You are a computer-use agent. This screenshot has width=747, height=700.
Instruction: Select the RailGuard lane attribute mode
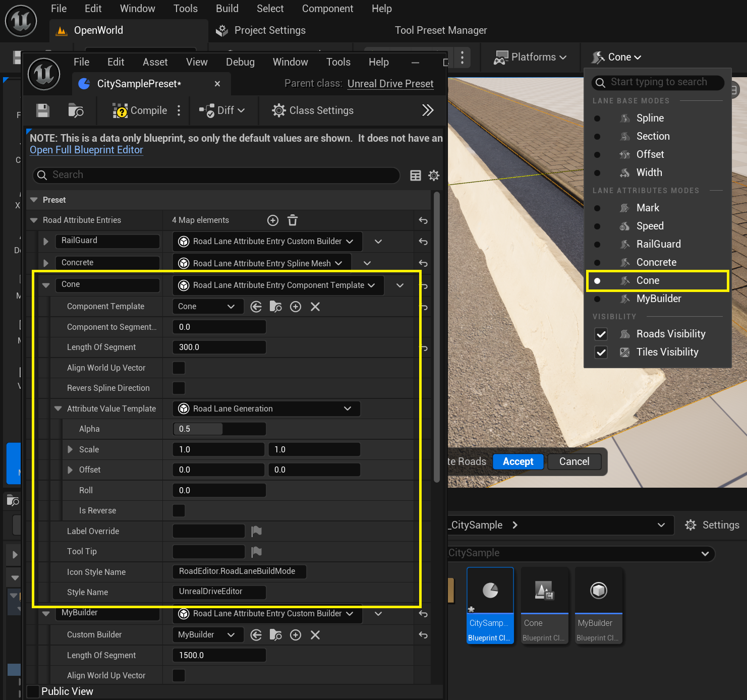click(x=658, y=244)
